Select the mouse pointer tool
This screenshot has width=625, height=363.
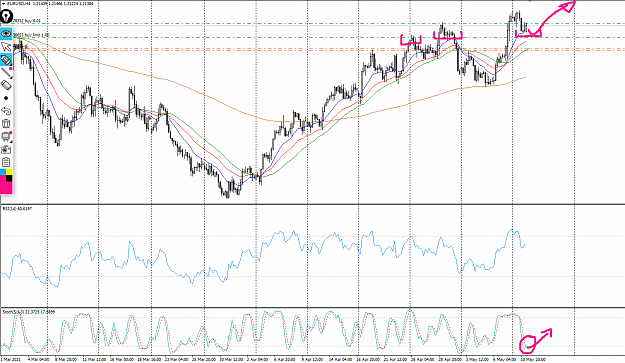6,48
